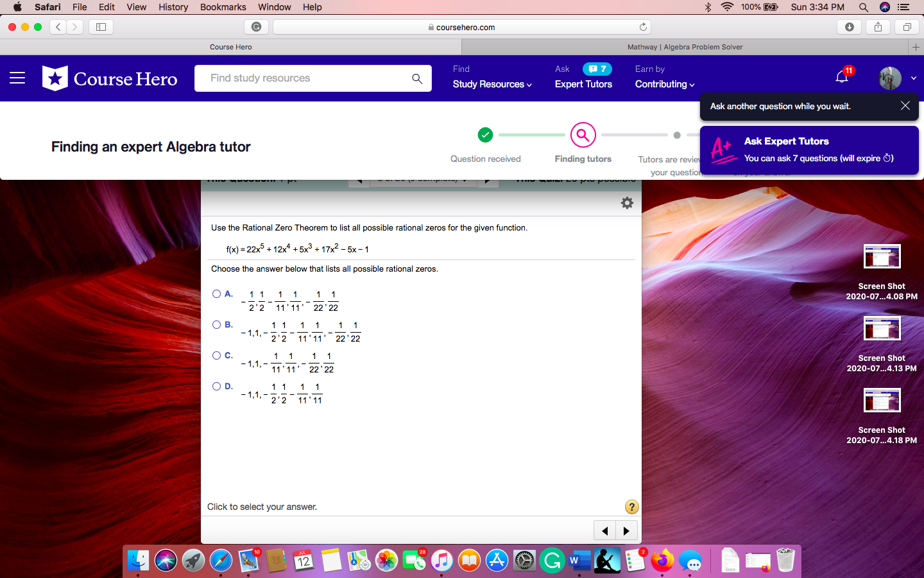The height and width of the screenshot is (578, 924).
Task: Toggle the Safari sidebar button
Action: tap(101, 27)
